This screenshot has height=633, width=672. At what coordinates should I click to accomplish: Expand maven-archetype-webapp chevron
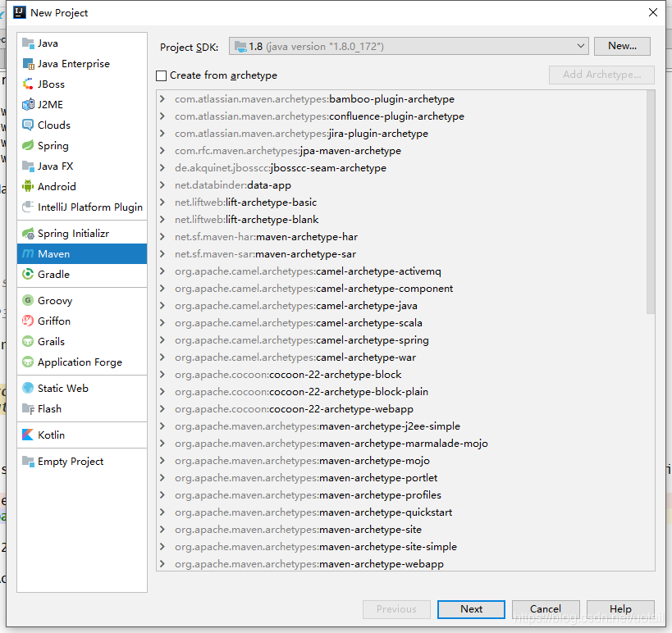coord(162,563)
